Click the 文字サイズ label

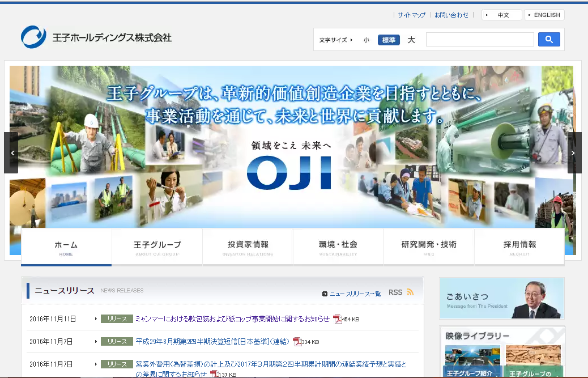click(x=333, y=40)
